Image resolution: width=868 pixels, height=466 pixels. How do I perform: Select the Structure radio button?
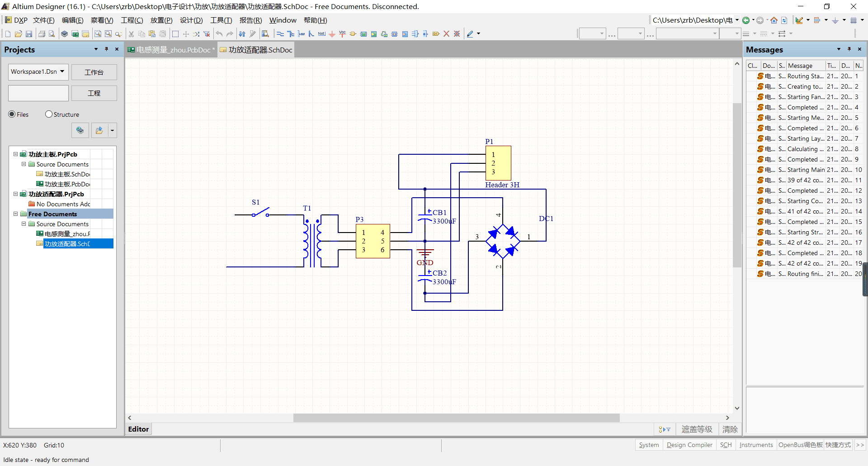[49, 114]
